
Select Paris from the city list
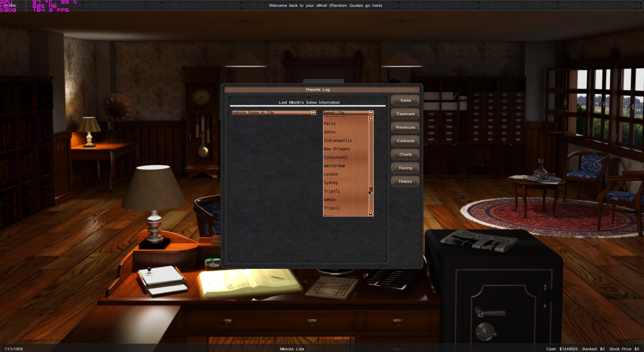pos(329,124)
